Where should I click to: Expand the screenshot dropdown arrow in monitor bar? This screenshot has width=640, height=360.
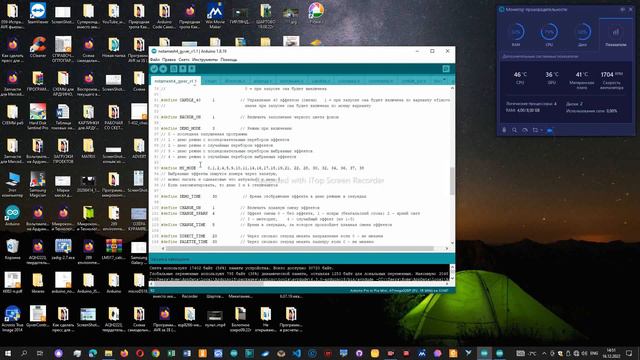[541, 130]
